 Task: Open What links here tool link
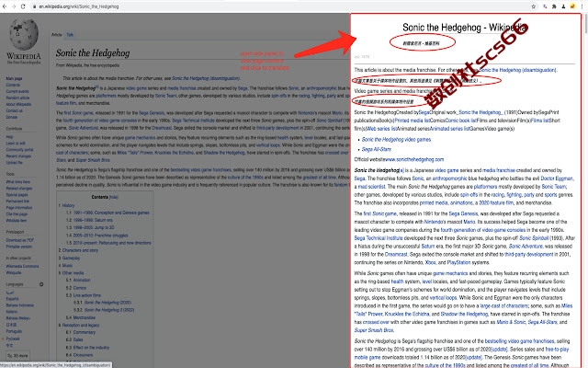click(x=18, y=182)
